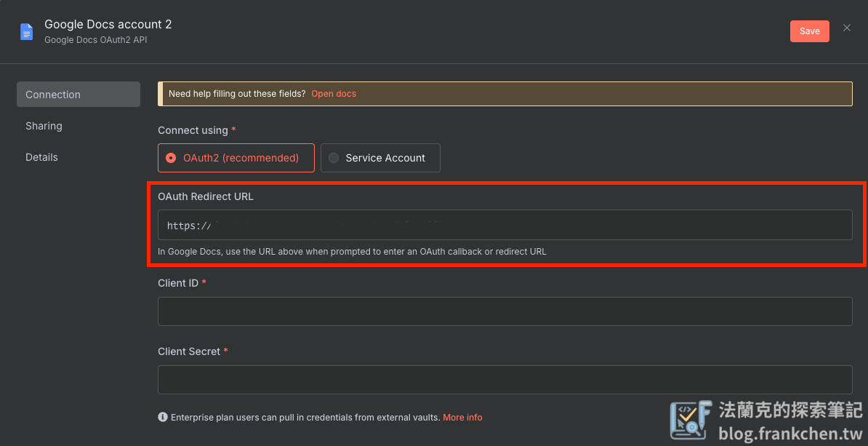Click the Google Docs document icon
The image size is (868, 446).
point(26,31)
